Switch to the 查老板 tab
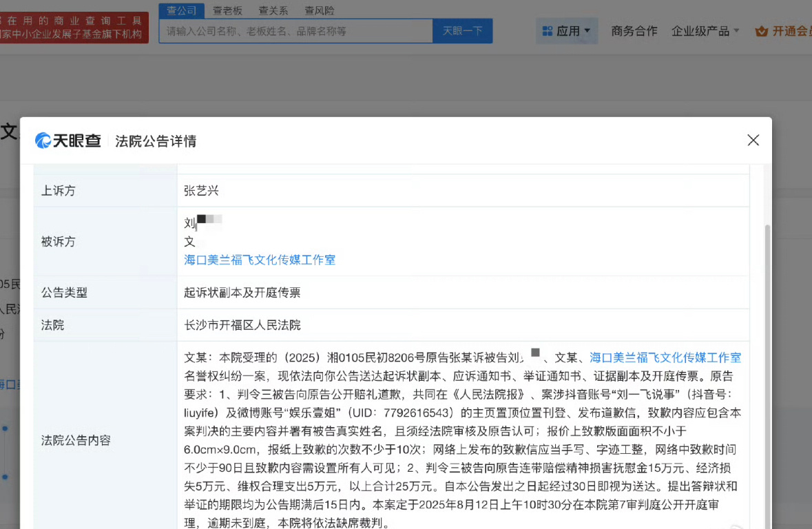The width and height of the screenshot is (812, 529). click(x=227, y=10)
